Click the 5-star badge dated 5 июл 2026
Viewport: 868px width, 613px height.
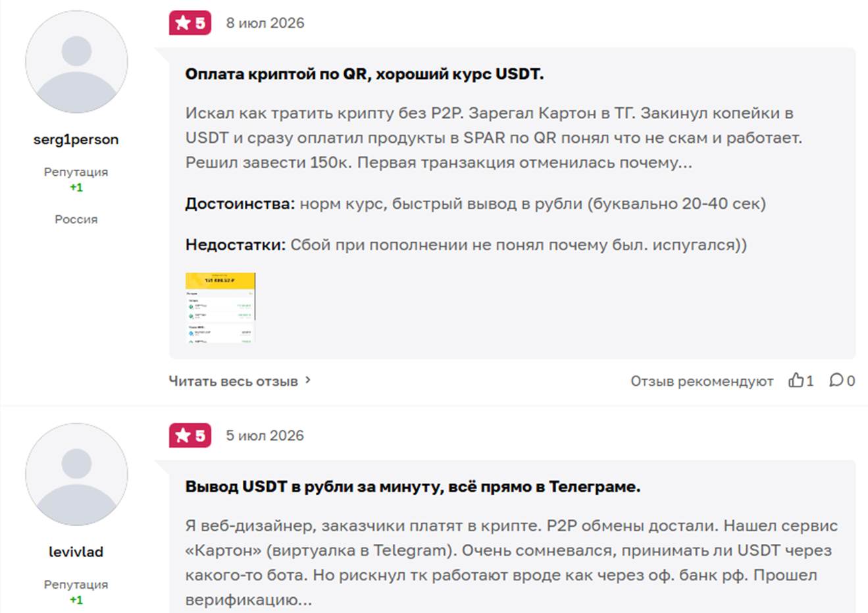[190, 435]
